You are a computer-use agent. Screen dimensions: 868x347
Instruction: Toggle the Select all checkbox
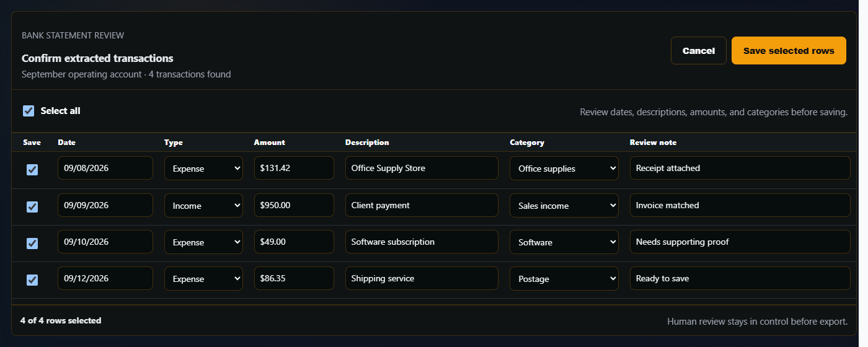(x=29, y=111)
